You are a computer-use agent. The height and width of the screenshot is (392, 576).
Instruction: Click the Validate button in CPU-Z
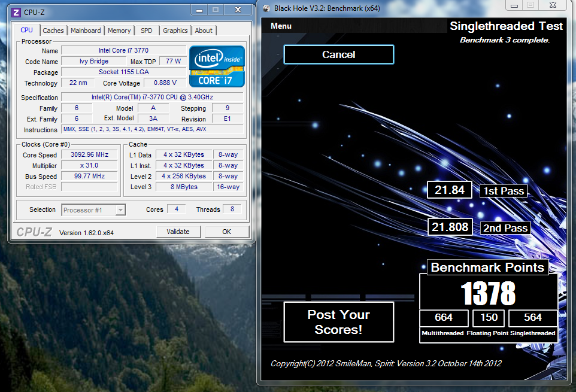178,232
